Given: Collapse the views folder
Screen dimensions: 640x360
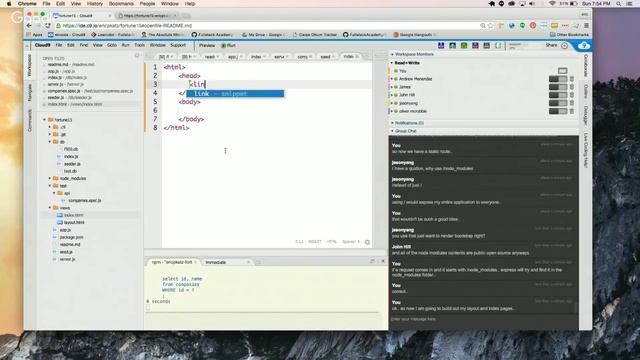Looking at the screenshot, I should coord(50,208).
